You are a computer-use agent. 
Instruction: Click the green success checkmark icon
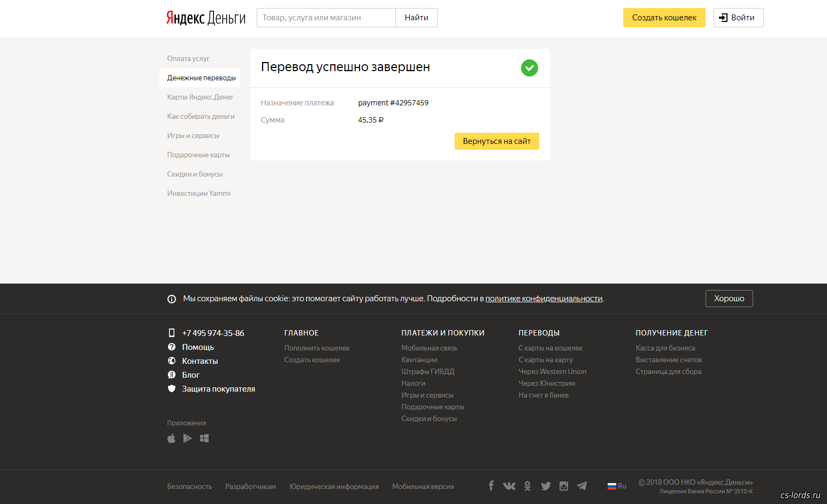pos(530,68)
